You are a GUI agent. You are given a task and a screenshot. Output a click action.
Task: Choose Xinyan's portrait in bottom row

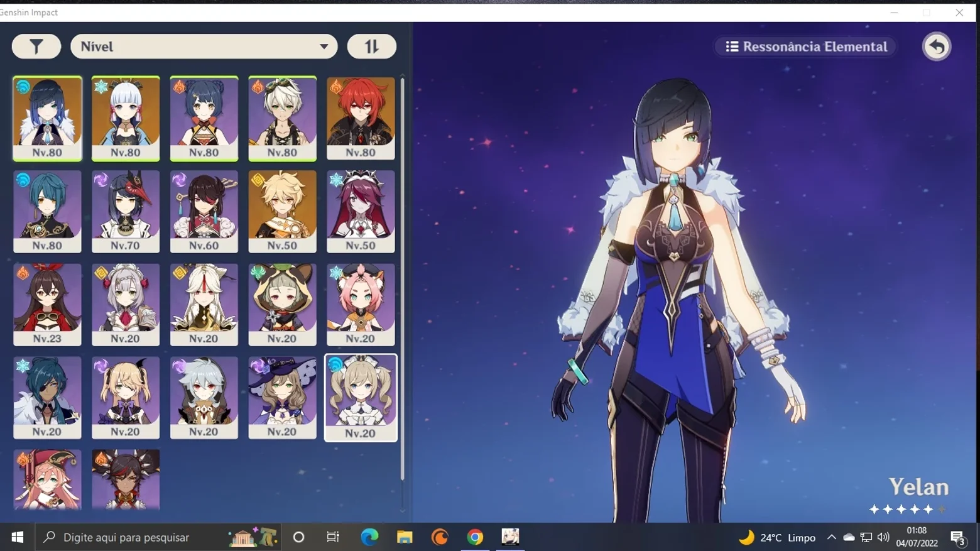(x=126, y=479)
